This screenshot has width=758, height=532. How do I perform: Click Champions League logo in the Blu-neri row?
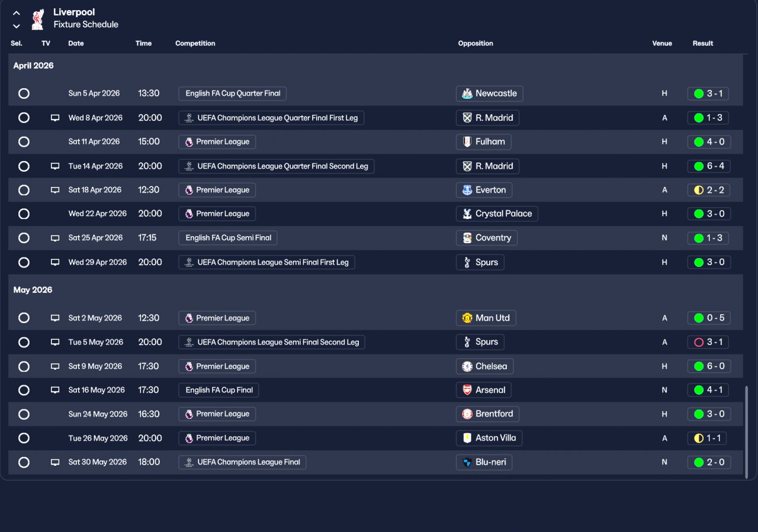189,462
